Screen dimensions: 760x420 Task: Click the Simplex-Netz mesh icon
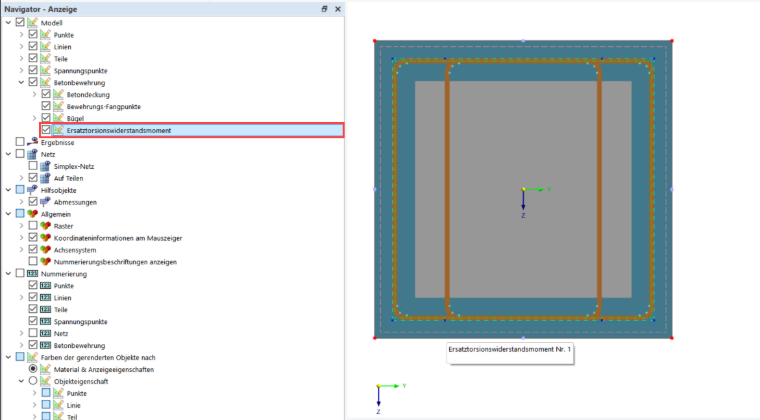click(46, 166)
